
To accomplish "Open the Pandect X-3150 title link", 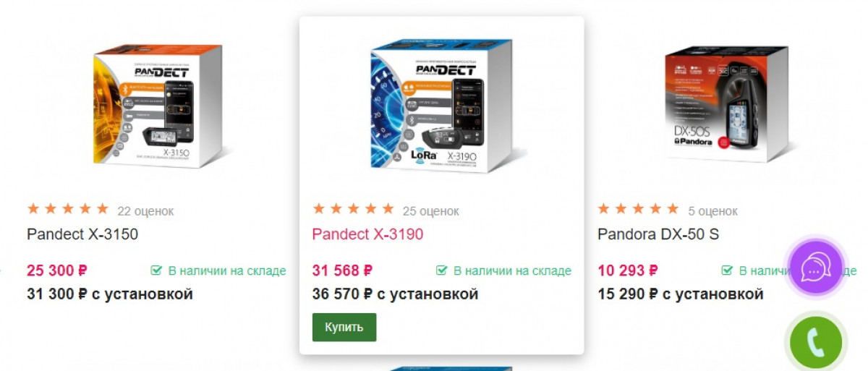I will [82, 234].
